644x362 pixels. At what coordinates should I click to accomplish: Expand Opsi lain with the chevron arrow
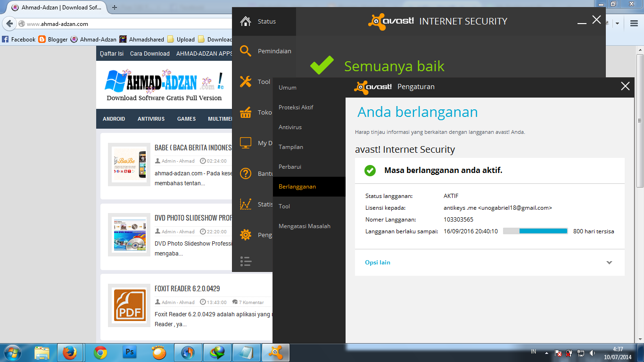tap(609, 263)
